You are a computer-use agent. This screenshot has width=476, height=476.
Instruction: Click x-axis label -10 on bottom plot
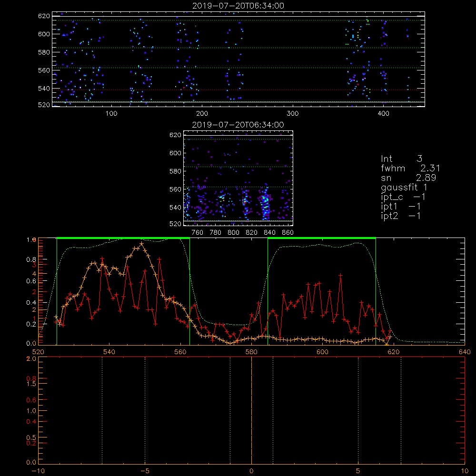[38, 471]
